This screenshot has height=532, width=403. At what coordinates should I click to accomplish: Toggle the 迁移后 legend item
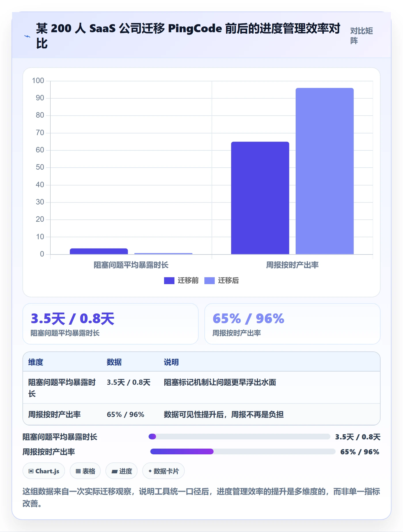click(222, 280)
